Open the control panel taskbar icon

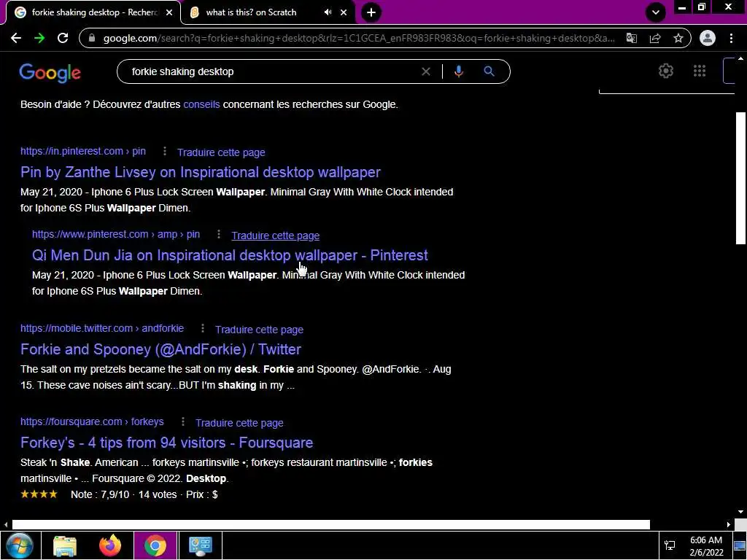[x=201, y=545]
